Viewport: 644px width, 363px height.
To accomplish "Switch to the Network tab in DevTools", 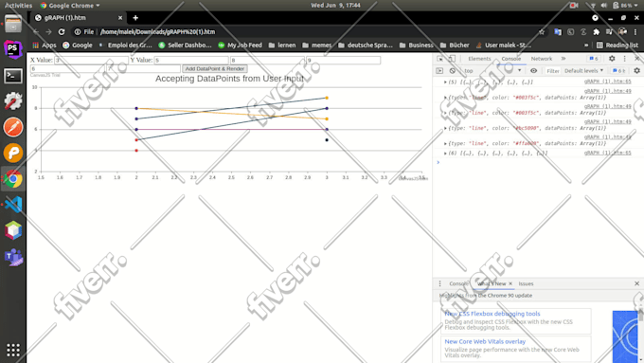I will (542, 59).
